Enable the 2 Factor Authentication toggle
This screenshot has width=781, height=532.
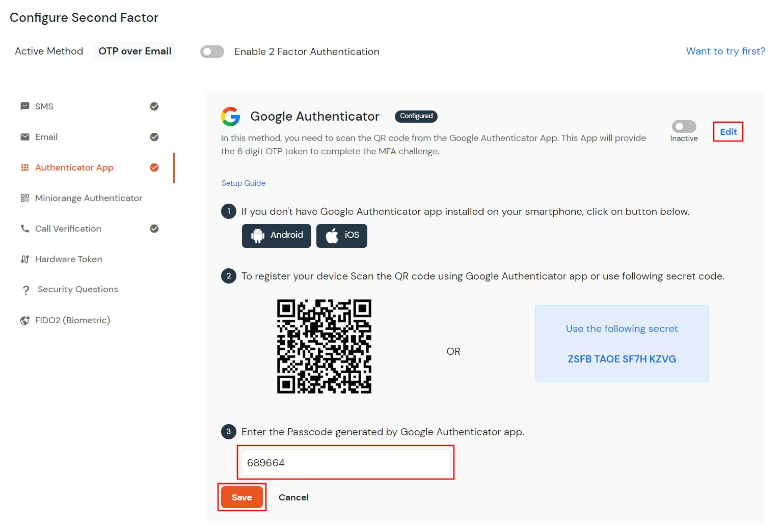(x=212, y=51)
